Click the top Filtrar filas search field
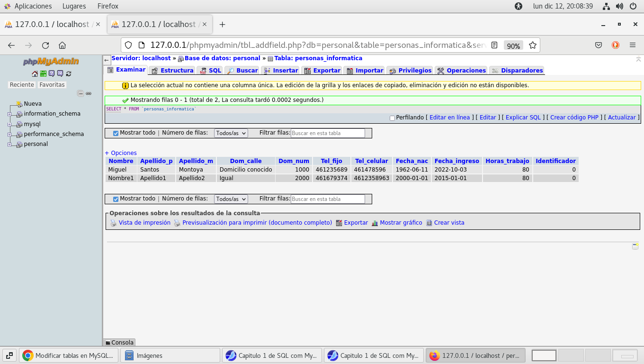Image resolution: width=644 pixels, height=364 pixels. click(x=328, y=133)
